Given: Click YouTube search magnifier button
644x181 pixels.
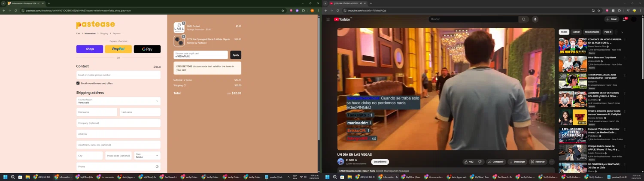Looking at the screenshot, I should click(523, 19).
